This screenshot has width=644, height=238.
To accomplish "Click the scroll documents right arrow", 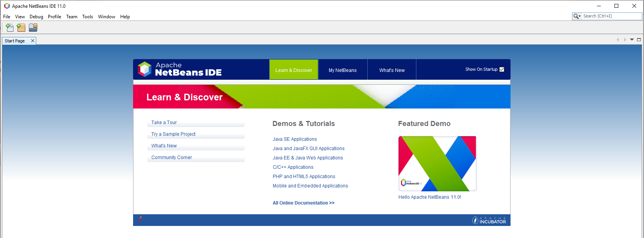I will (625, 40).
